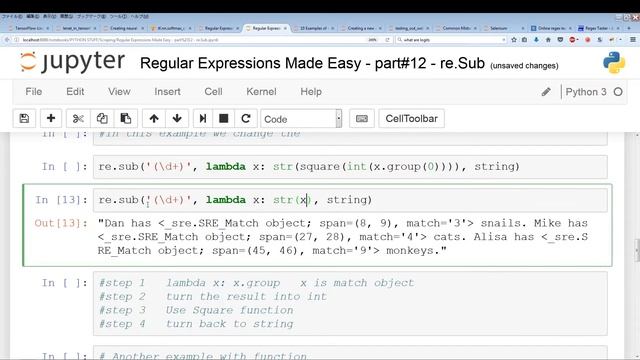Click the cell with '#step 1' comments

(x=350, y=303)
